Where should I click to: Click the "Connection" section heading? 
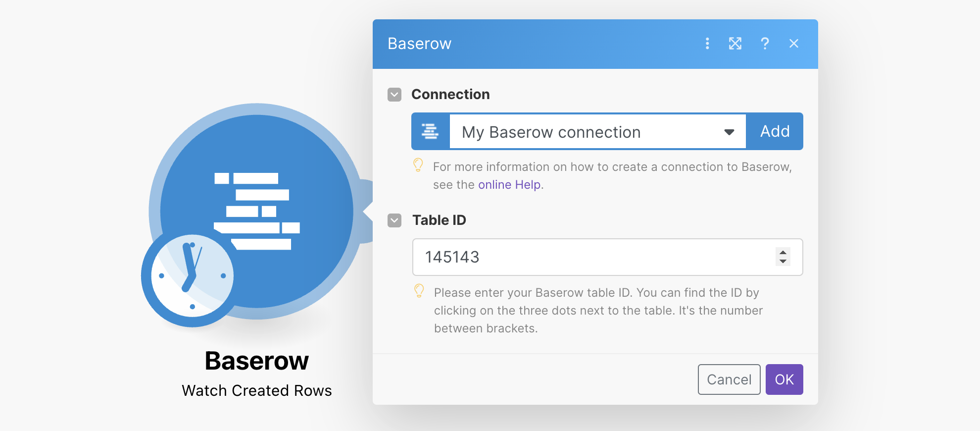coord(450,95)
